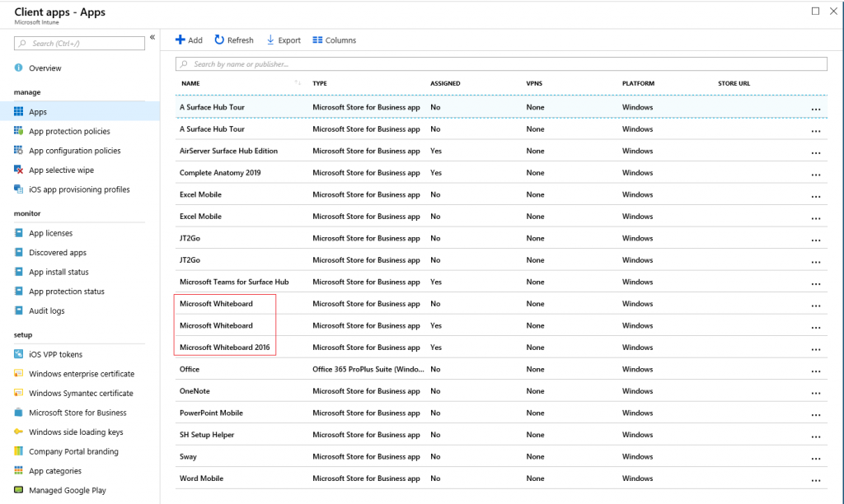Export the apps list
Viewport: 844px width, 504px height.
pyautogui.click(x=284, y=40)
